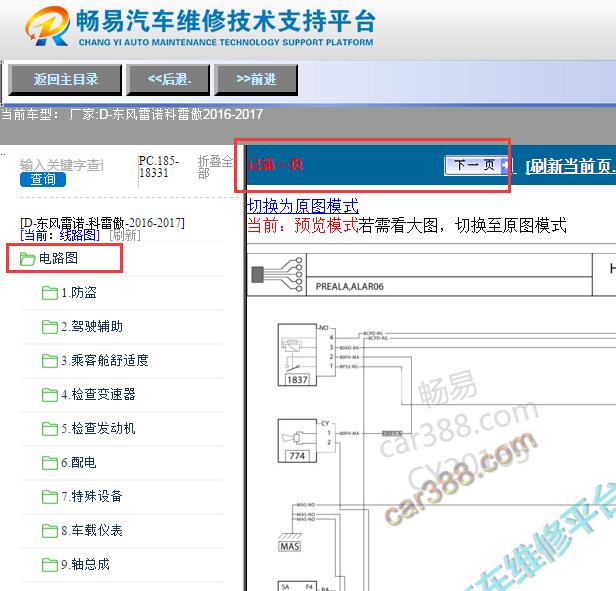Switch to original image mode link 切换为原图模式
616x591 pixels.
303,206
